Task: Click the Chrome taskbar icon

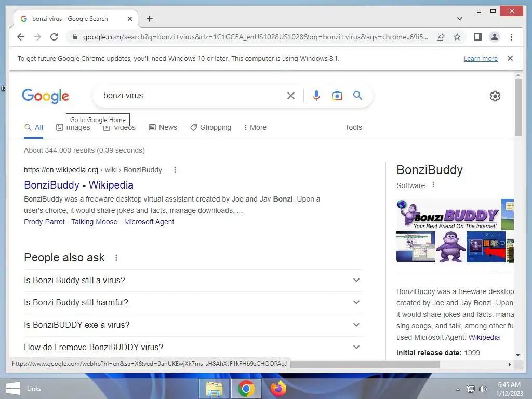Action: coord(246,389)
